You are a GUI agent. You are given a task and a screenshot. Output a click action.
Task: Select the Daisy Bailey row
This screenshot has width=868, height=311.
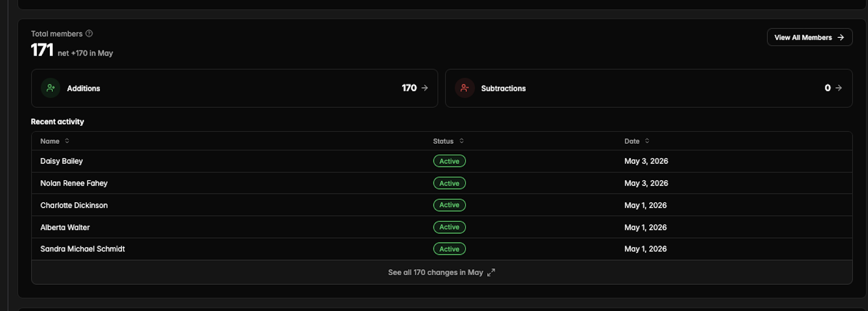441,161
